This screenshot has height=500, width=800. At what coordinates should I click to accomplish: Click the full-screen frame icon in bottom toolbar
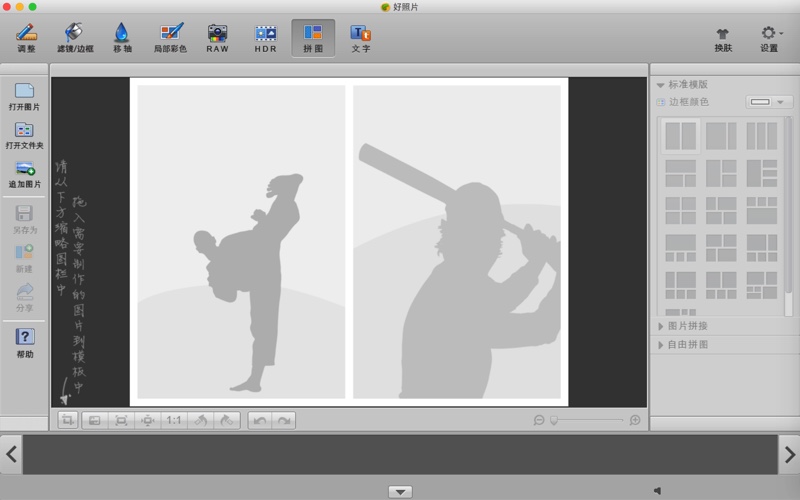pos(121,420)
